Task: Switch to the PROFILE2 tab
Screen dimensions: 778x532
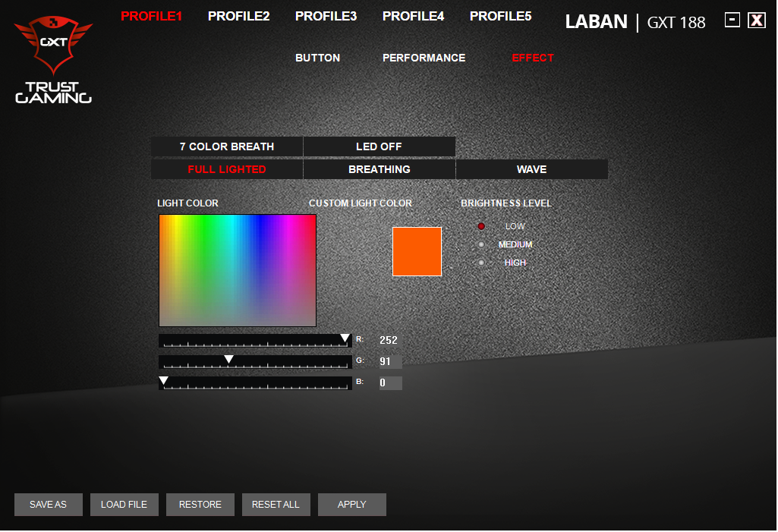Action: [x=238, y=16]
